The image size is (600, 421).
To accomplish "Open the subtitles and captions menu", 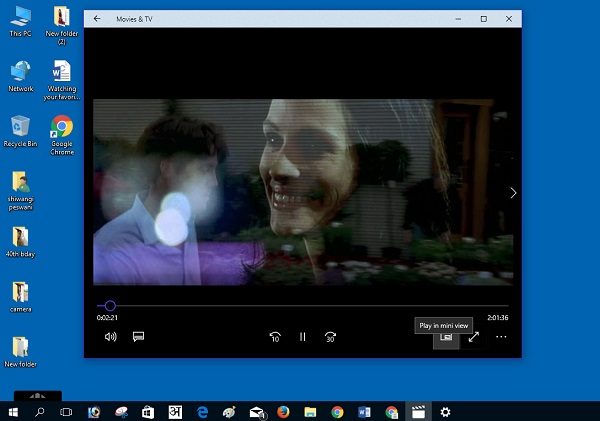I will coord(138,336).
